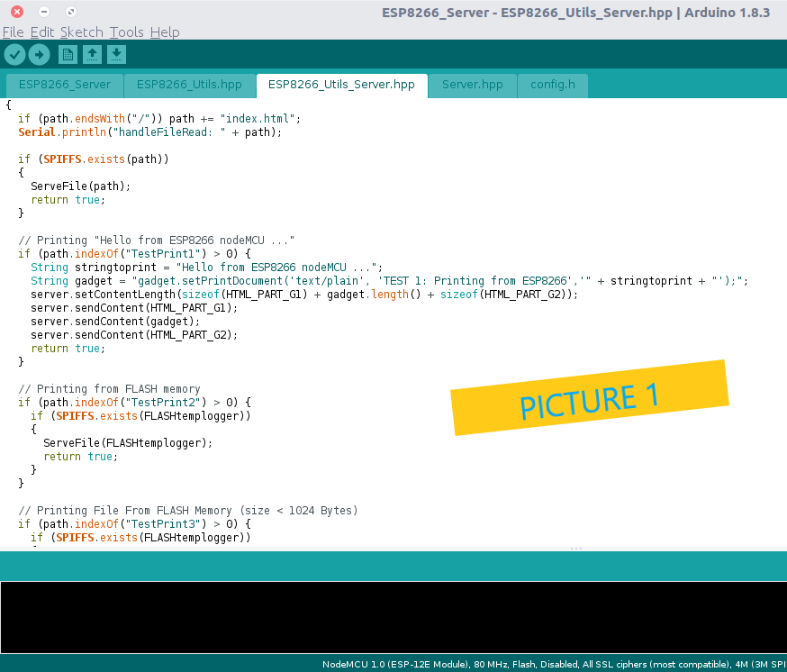Click the 'TestPrint1' if statement line
Image resolution: width=787 pixels, height=672 pixels.
pyautogui.click(x=134, y=254)
